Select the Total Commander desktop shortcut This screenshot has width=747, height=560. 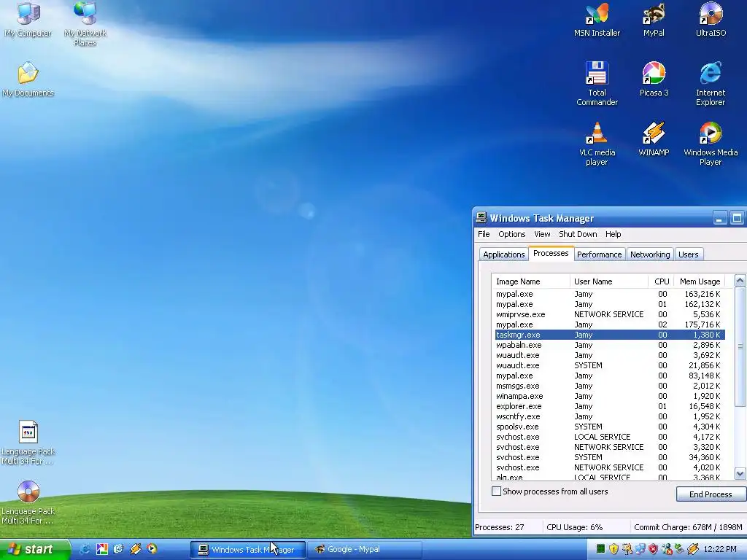click(597, 84)
